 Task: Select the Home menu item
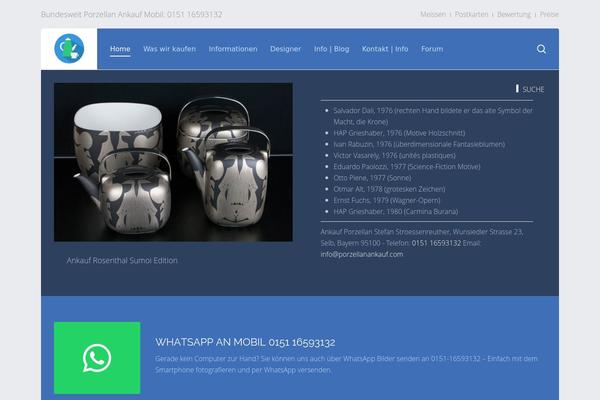coord(120,49)
